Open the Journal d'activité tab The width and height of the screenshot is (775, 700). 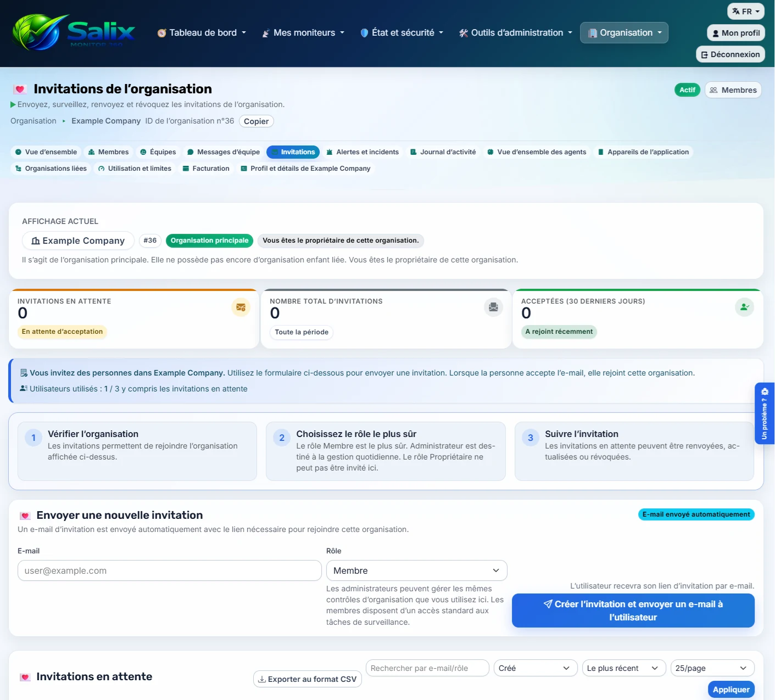pos(443,152)
